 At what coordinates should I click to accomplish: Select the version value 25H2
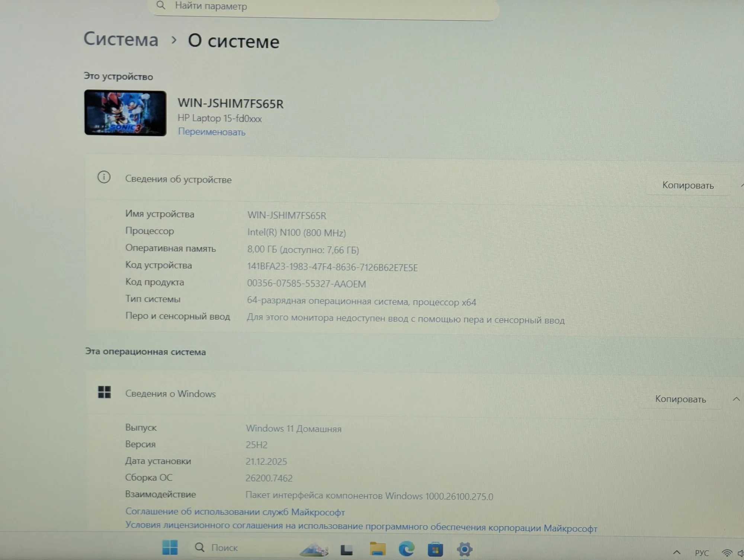256,445
